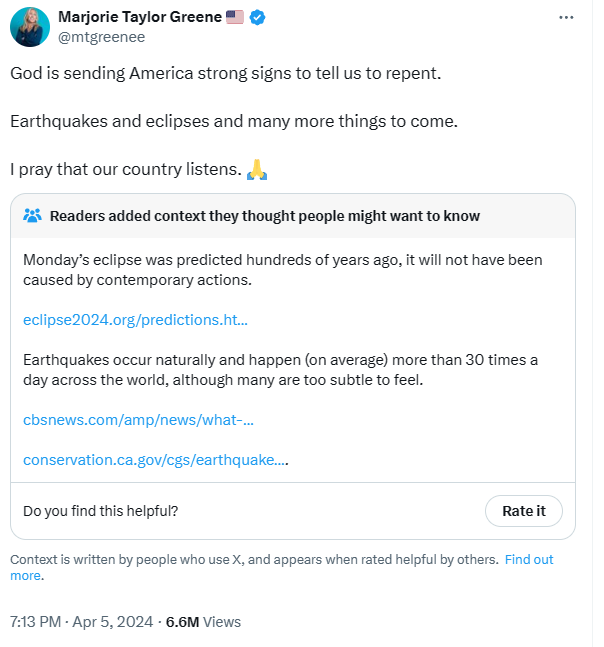Click the community notes people icon
The height and width of the screenshot is (647, 604).
[33, 215]
